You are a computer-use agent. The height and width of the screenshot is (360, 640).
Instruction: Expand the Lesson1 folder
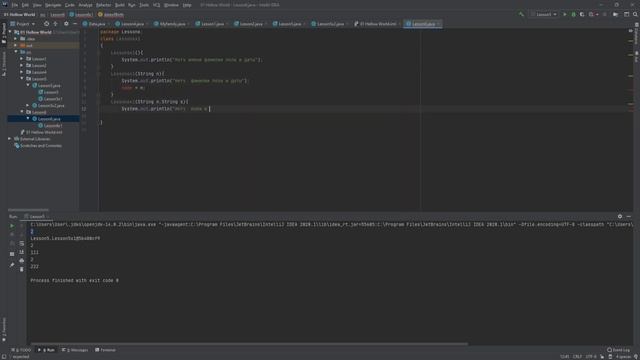[x=22, y=59]
